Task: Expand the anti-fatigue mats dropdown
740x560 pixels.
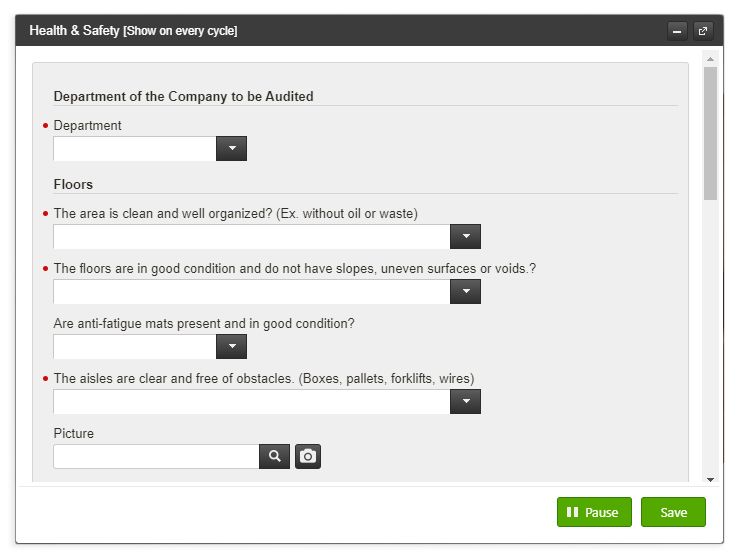Action: (231, 347)
